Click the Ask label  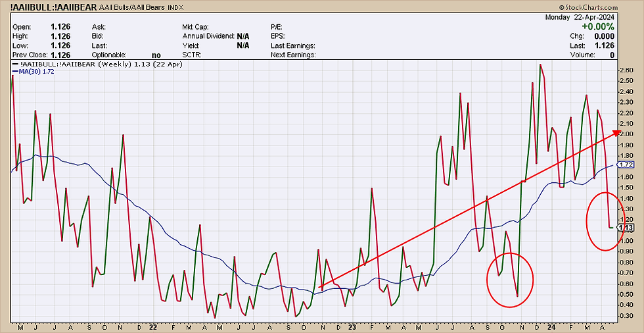click(x=99, y=27)
